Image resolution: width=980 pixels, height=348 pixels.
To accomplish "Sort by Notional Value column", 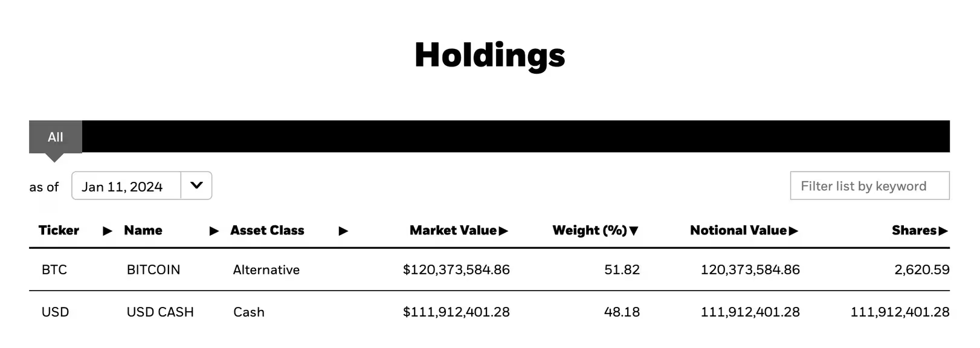I will pyautogui.click(x=792, y=230).
